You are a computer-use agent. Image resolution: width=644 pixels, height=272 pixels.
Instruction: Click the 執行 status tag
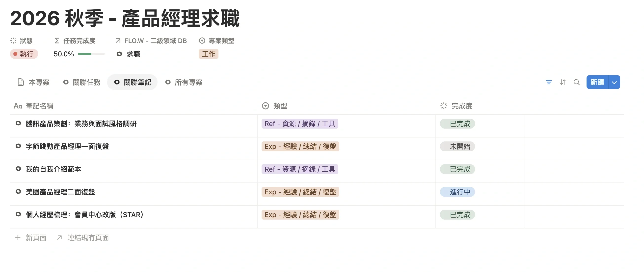tap(24, 54)
